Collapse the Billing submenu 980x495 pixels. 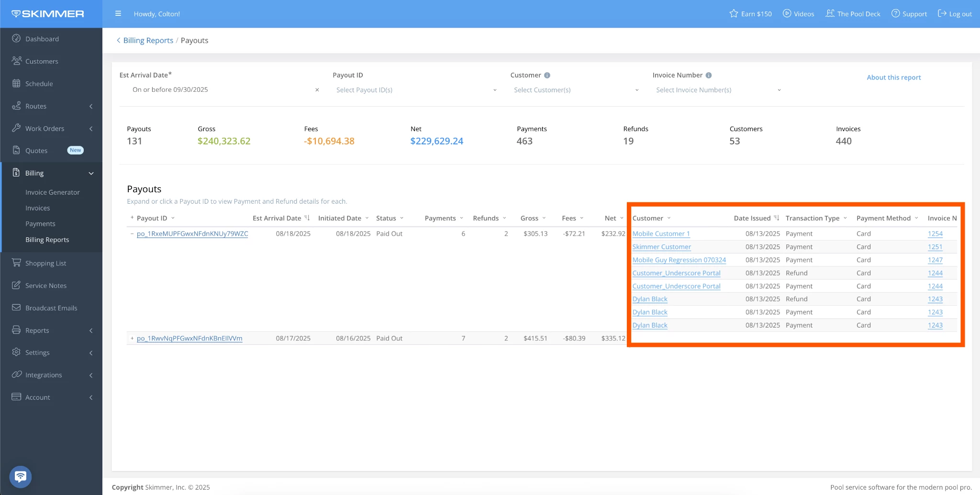[91, 173]
